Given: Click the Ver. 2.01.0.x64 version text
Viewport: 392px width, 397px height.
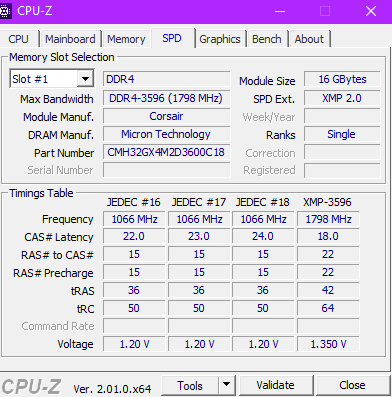Looking at the screenshot, I should click(x=112, y=389).
